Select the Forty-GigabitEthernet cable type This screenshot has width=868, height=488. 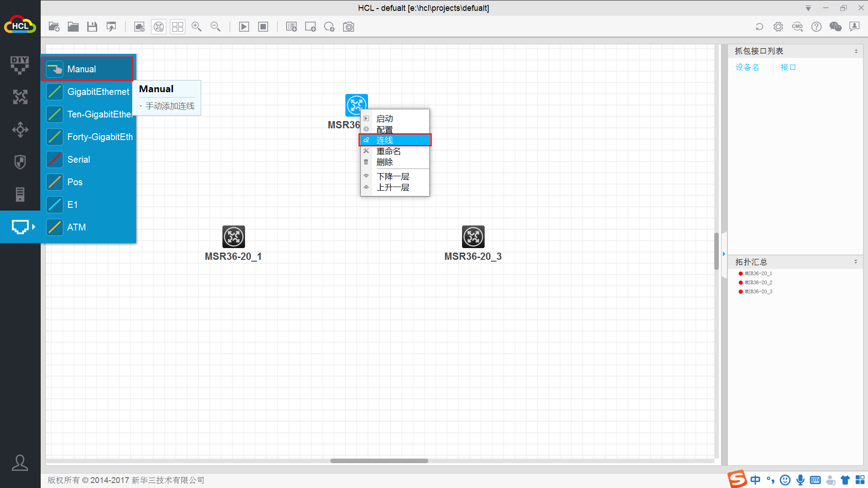[x=89, y=137]
